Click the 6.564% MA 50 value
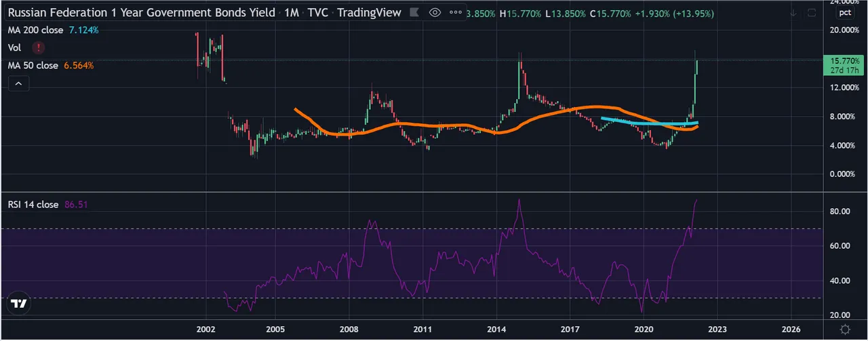Image resolution: width=868 pixels, height=341 pixels. click(x=79, y=66)
